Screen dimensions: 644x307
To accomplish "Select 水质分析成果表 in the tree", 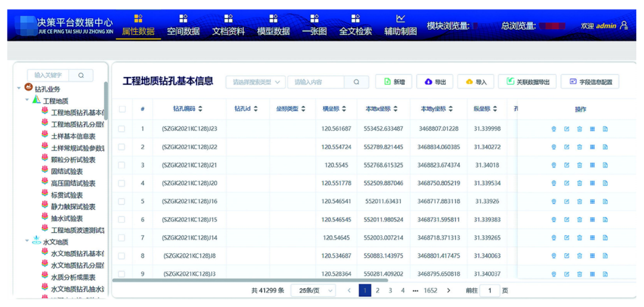I will click(x=73, y=277).
